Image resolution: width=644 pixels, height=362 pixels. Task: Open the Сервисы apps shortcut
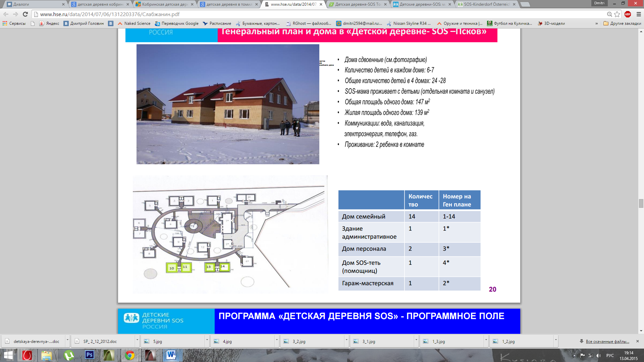point(14,23)
